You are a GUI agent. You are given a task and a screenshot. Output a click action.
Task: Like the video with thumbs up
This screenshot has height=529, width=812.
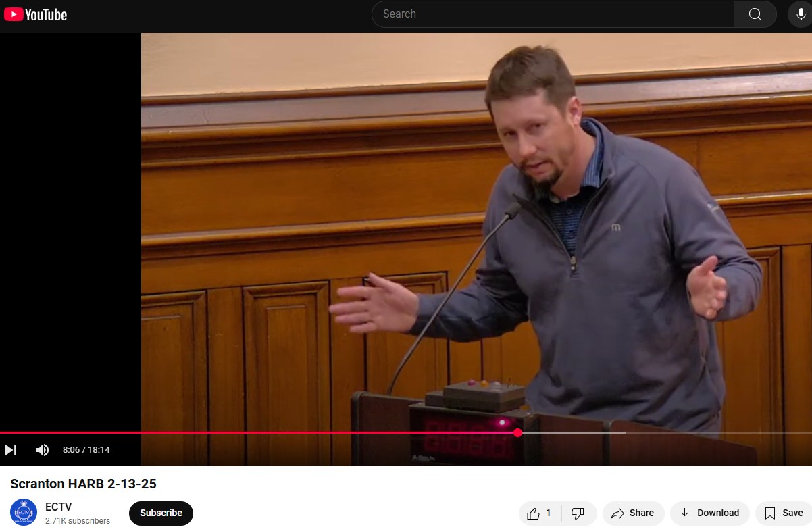coord(539,513)
